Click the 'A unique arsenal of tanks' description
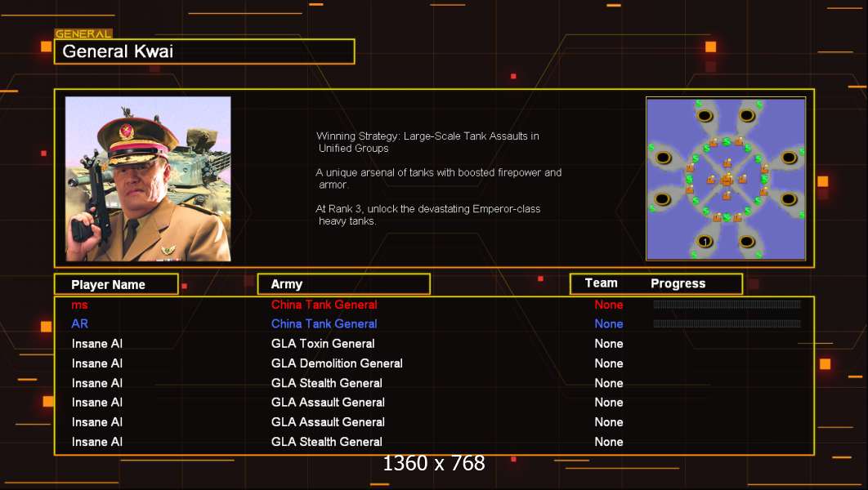Screen dimensions: 868x490 [x=438, y=178]
